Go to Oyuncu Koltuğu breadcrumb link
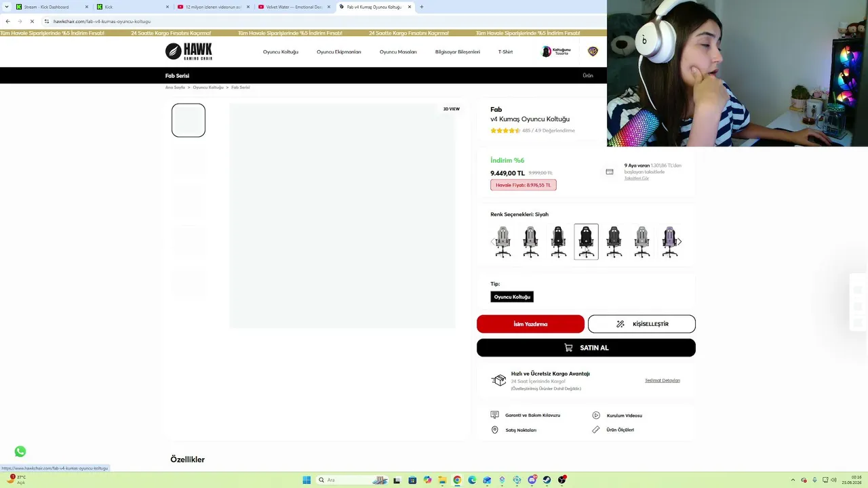This screenshot has width=868, height=488. coord(208,87)
